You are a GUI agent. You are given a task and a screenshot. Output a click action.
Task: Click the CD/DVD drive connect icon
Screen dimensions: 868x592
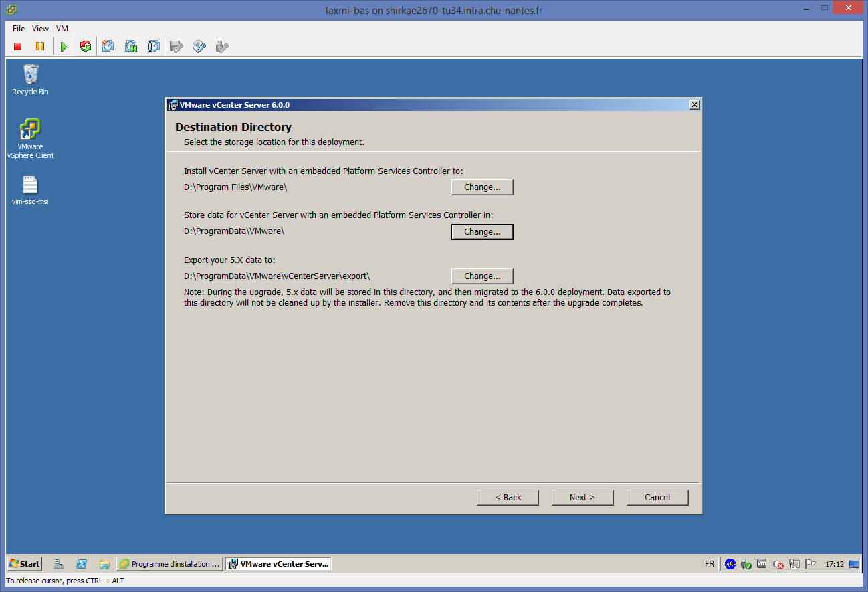tap(199, 46)
